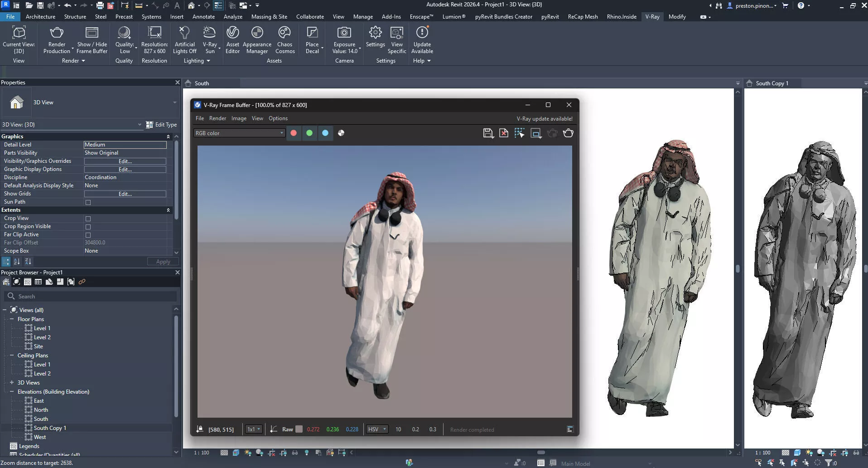Viewport: 868px width, 468px height.
Task: Toggle the history panel icon in Frame Buffer
Action: click(570, 429)
